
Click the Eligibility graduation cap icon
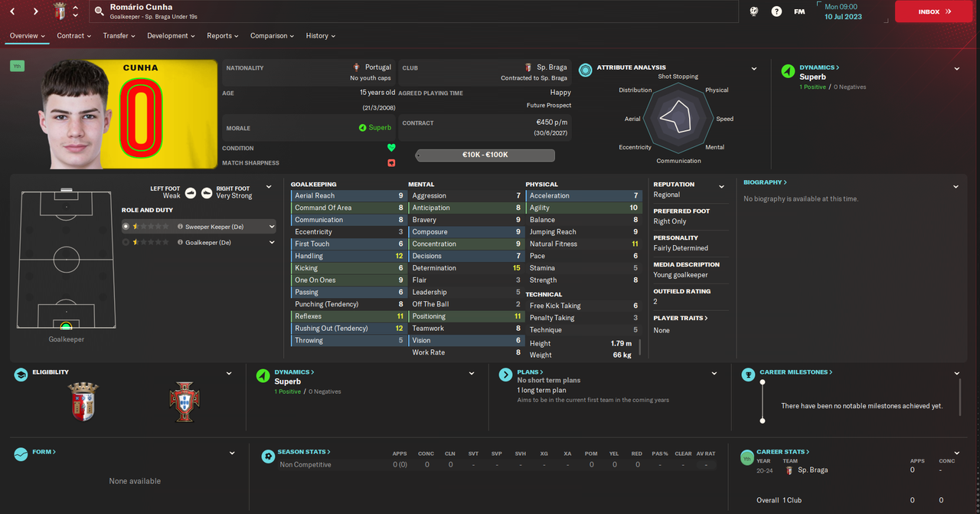click(x=21, y=375)
